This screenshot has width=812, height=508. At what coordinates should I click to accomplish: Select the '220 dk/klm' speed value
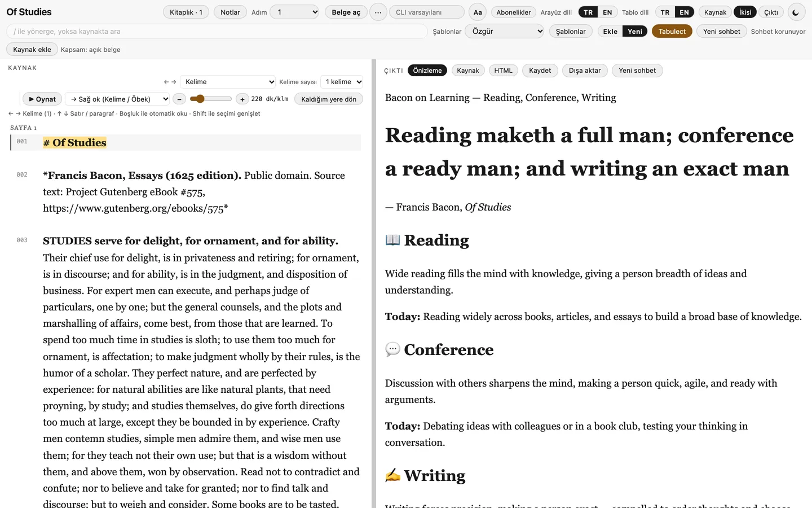click(270, 99)
